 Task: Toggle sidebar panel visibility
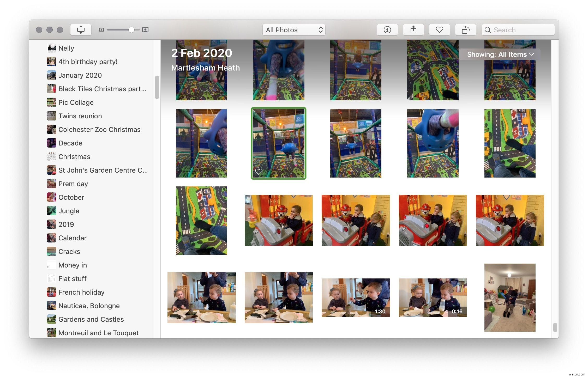tap(81, 29)
